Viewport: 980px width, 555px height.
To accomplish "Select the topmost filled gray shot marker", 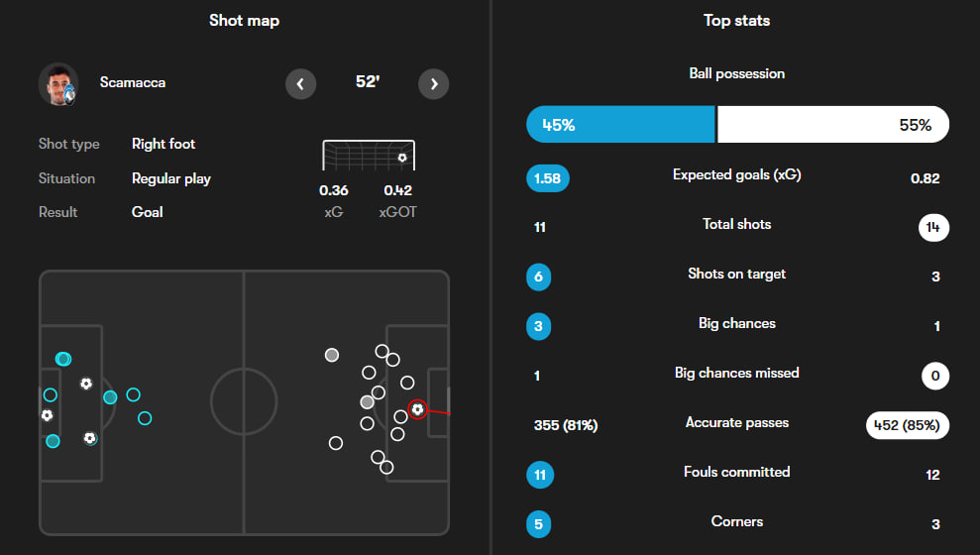I will pyautogui.click(x=332, y=355).
